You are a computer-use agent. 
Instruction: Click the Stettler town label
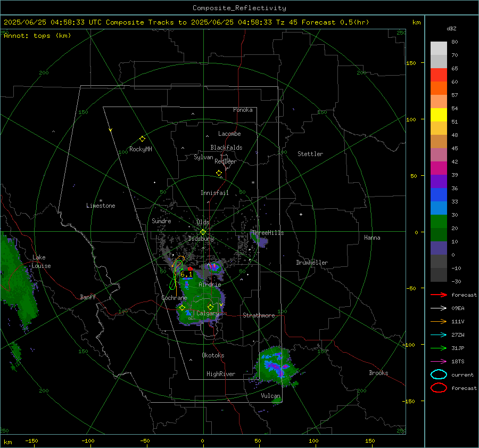click(310, 154)
